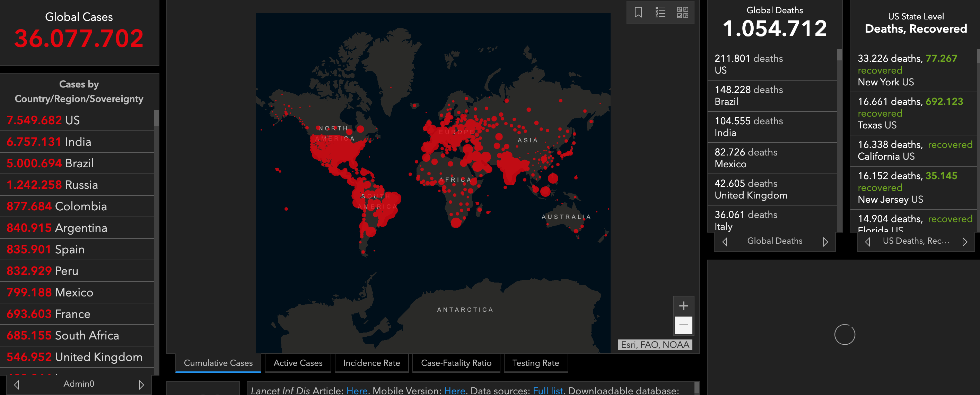Go to next Admin0 list page

coord(141,385)
